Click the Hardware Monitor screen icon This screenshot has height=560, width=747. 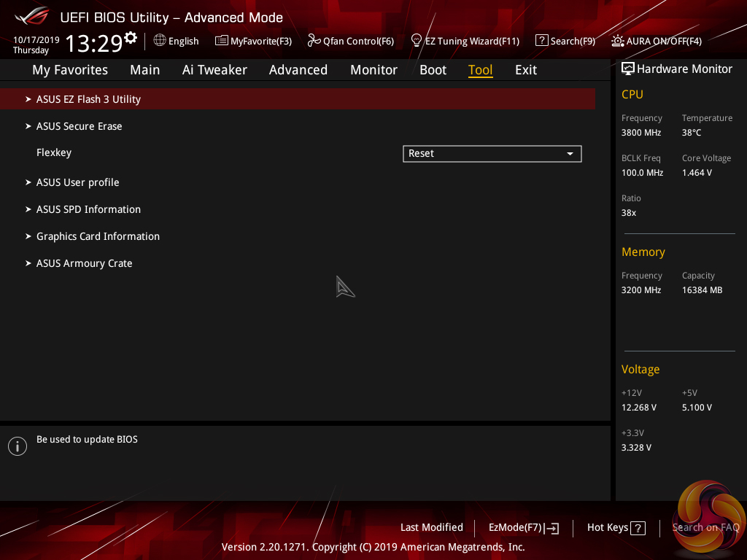click(x=628, y=69)
